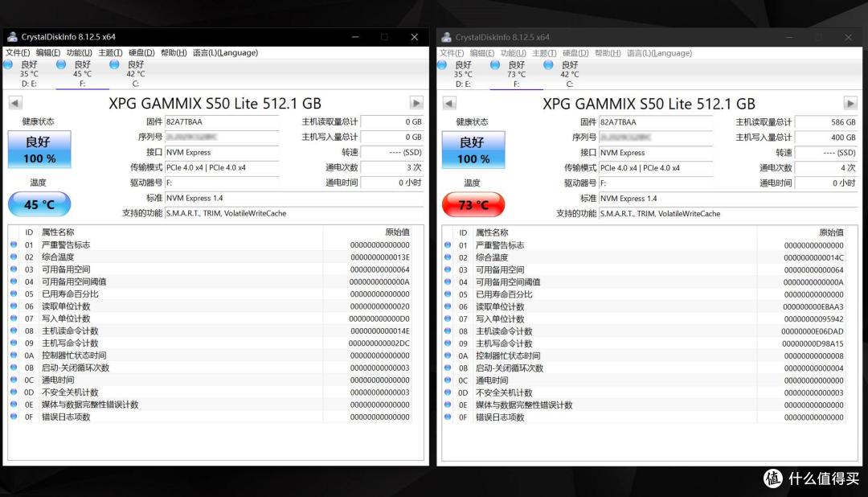This screenshot has width=868, height=497.
Task: Open 硬盘(D) menu in right window
Action: [575, 53]
